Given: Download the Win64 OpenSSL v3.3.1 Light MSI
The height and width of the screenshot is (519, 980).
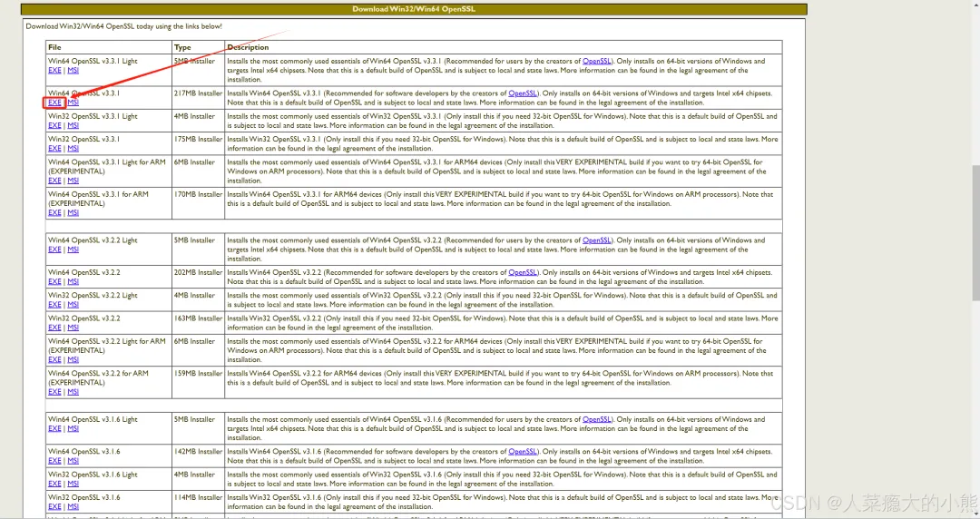Looking at the screenshot, I should coord(73,71).
